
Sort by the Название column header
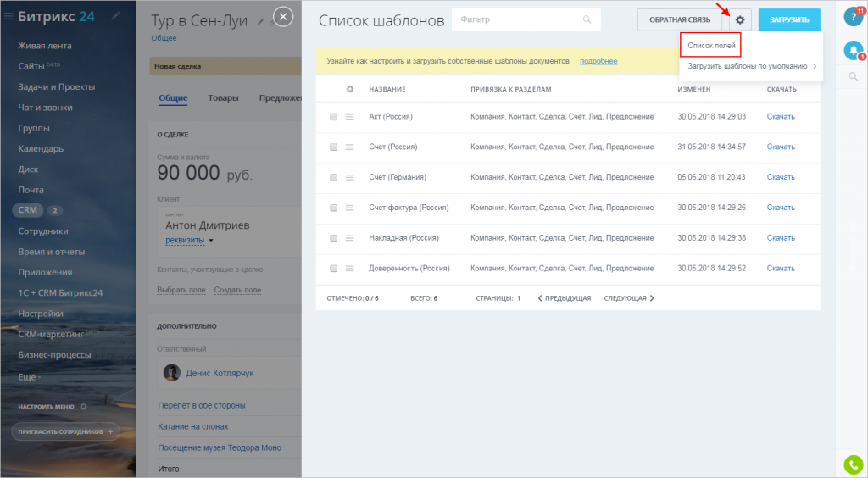387,89
